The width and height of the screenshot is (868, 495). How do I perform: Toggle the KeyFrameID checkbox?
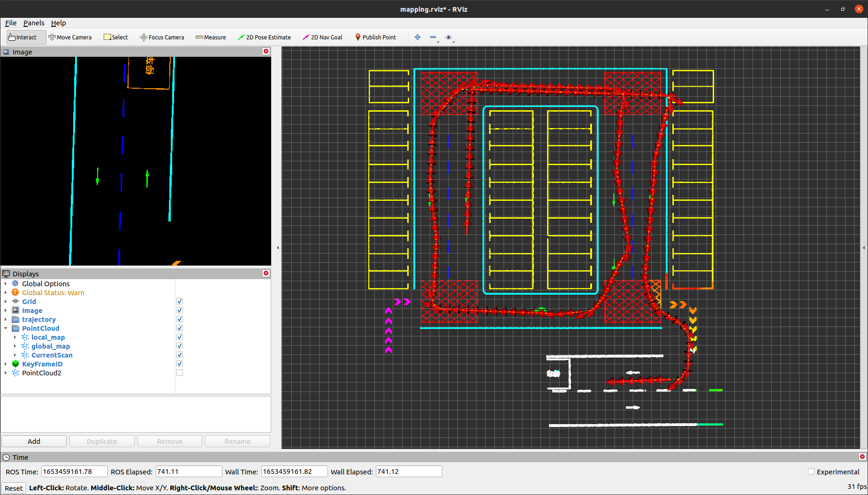180,364
